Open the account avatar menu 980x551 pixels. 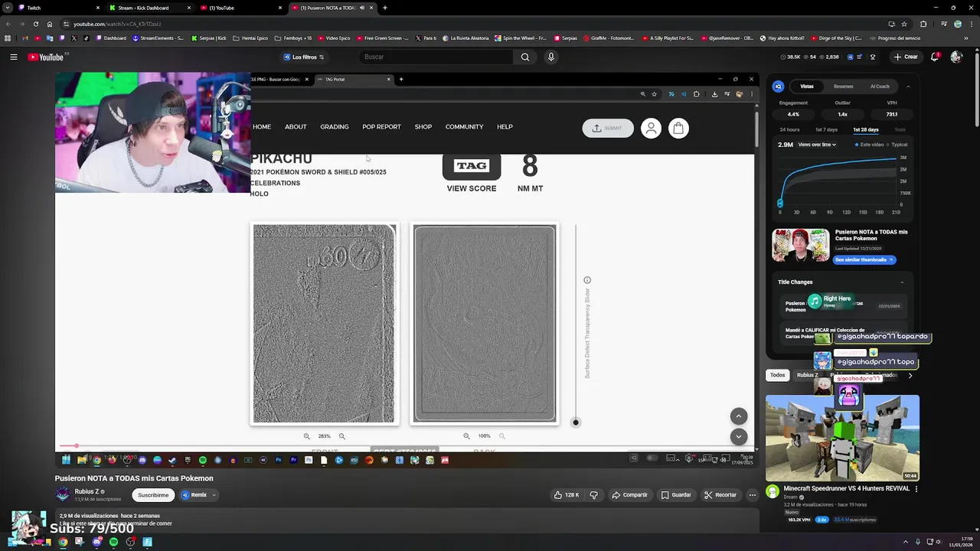956,57
